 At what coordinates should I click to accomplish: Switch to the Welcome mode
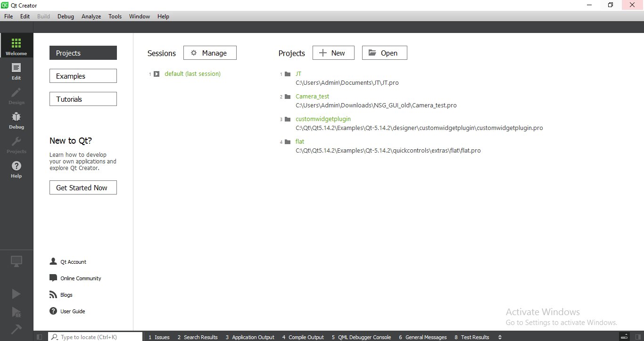click(x=17, y=47)
